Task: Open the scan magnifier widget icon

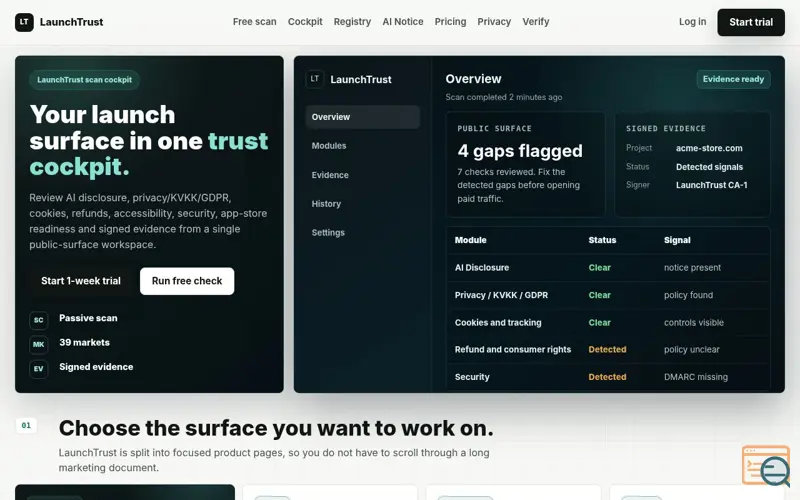Action: coord(766,465)
